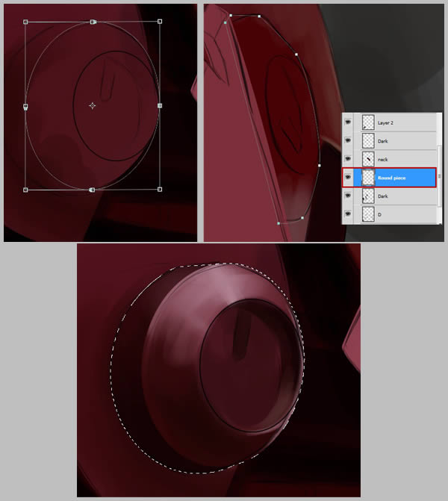Hide the Layer 2 layer via eye icon
Screen dimensions: 448x501
[348, 122]
